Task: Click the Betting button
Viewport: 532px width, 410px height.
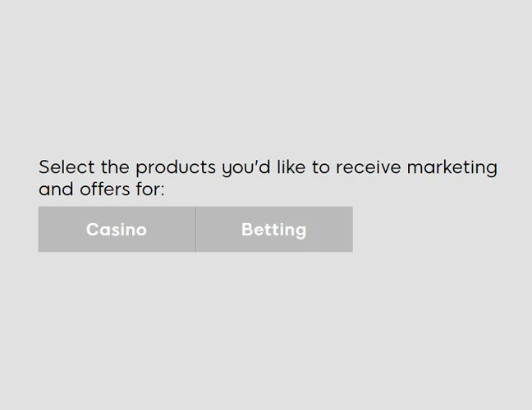Action: [x=274, y=229]
